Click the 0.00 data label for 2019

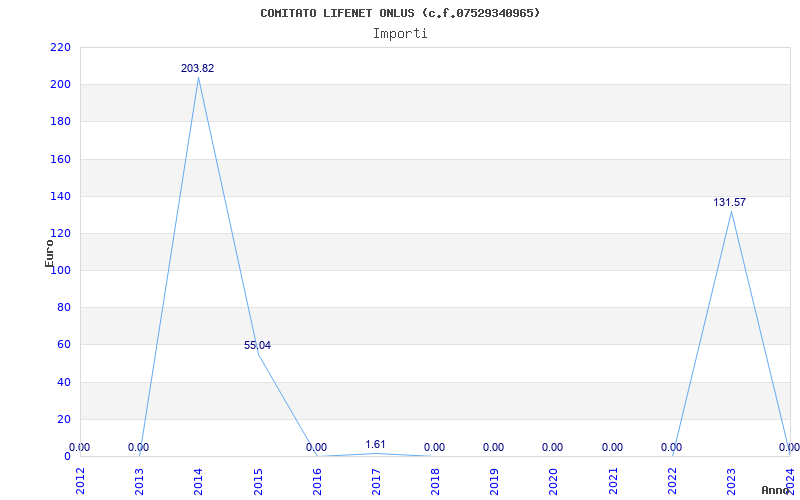click(493, 447)
